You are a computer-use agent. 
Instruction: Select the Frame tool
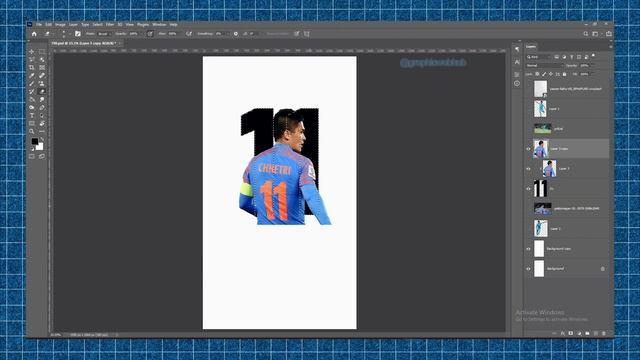coord(42,68)
